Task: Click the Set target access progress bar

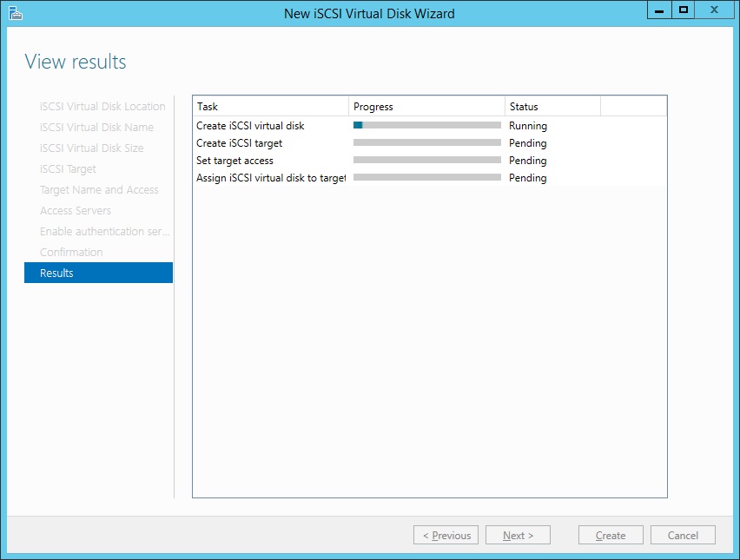Action: [426, 161]
